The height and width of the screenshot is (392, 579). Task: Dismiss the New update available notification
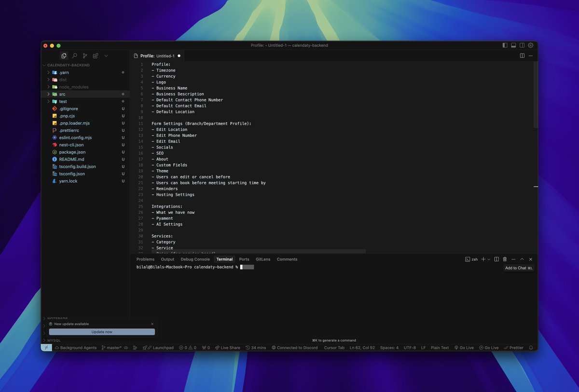[x=152, y=324]
